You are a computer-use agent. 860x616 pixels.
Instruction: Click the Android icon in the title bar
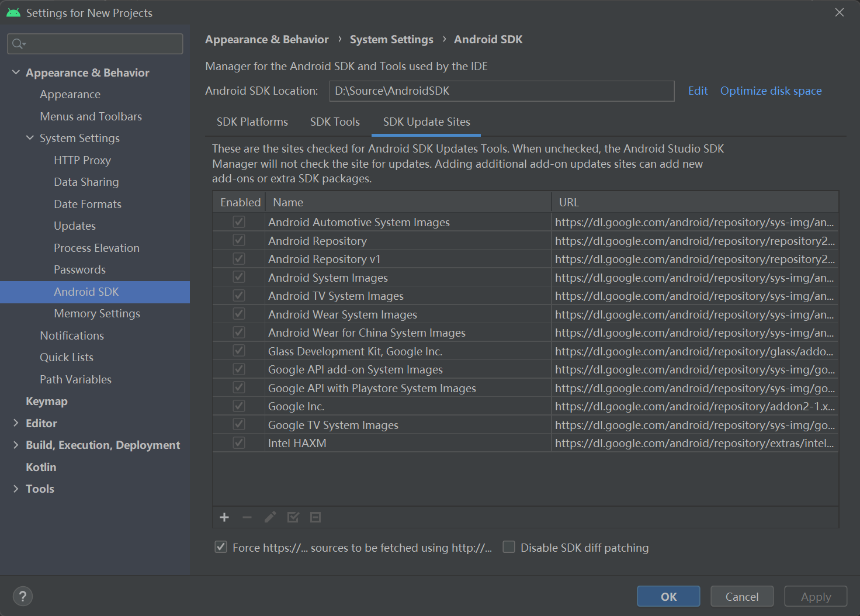pos(13,12)
